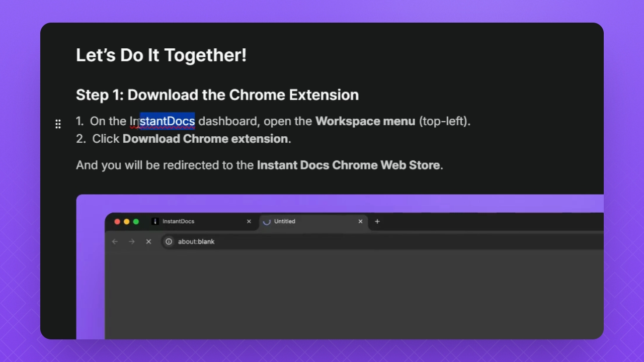Click the '(top-left)' text in step 1

443,121
